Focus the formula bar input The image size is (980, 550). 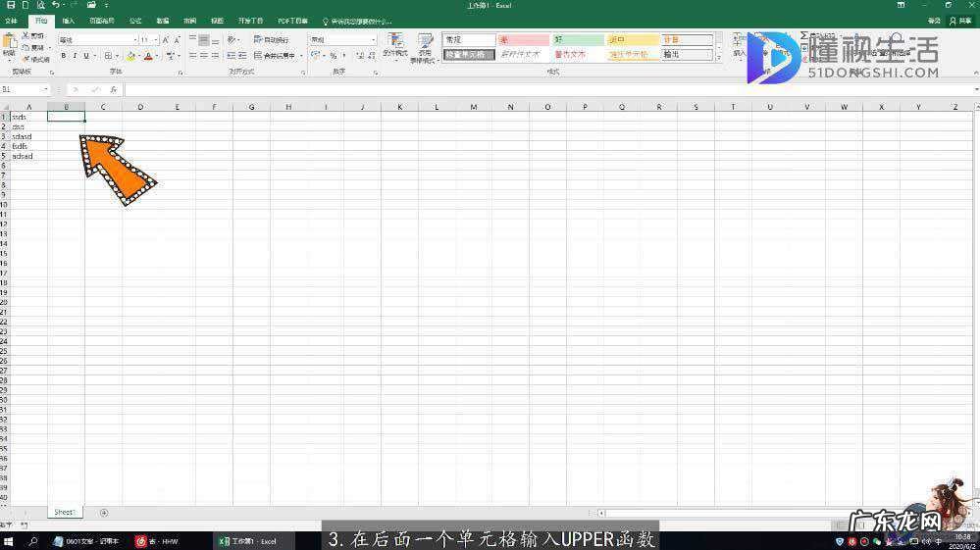point(548,90)
